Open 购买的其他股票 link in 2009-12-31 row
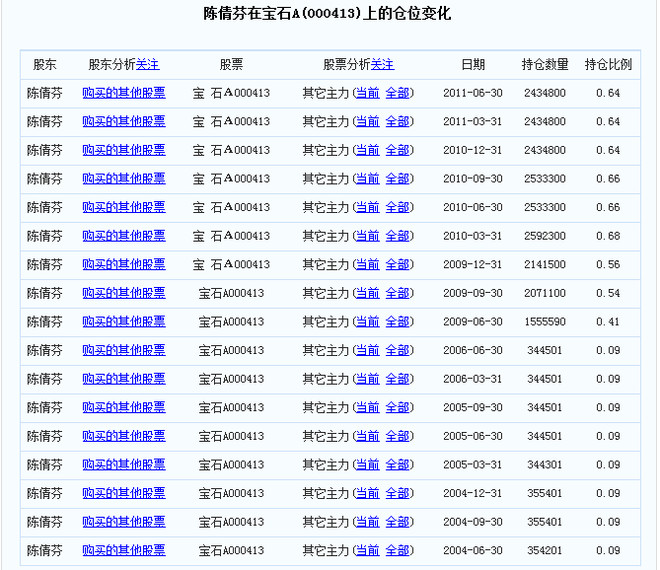This screenshot has width=660, height=570. pos(124,265)
